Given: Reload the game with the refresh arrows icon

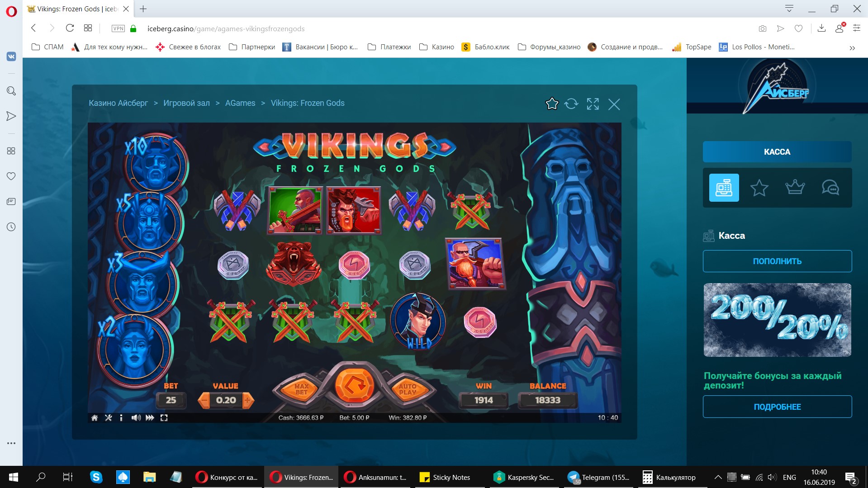Looking at the screenshot, I should (571, 104).
